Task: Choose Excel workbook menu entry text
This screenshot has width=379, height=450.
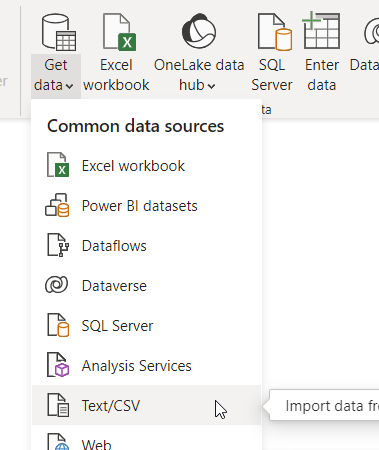Action: (x=133, y=166)
